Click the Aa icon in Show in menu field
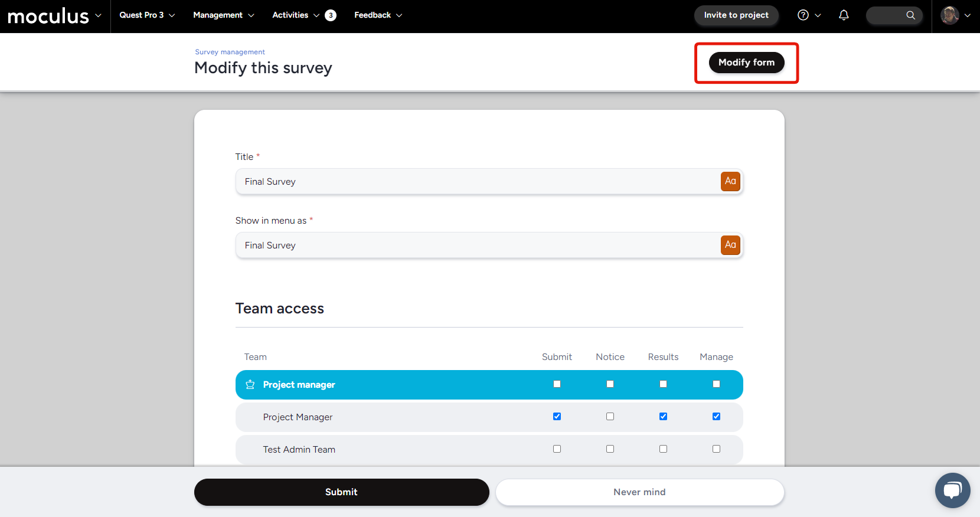 coord(730,245)
